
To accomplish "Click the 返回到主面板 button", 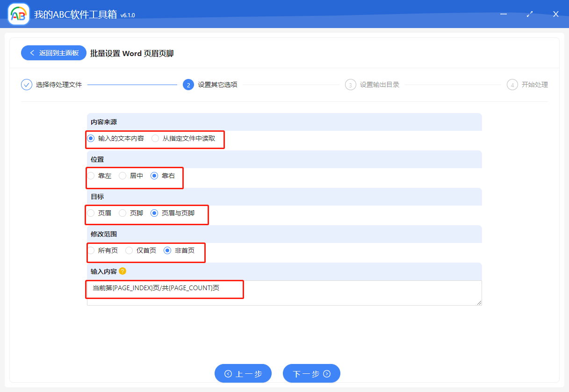I will [x=53, y=53].
